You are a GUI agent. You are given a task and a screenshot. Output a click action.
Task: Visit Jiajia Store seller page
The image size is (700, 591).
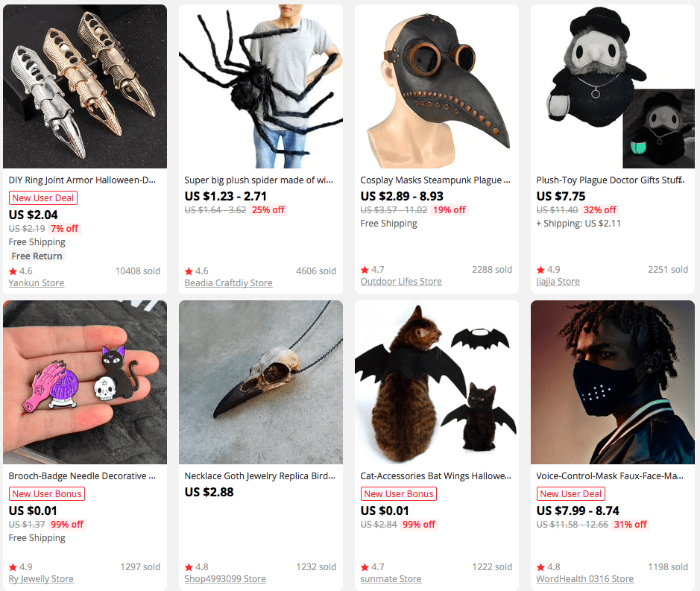(558, 282)
